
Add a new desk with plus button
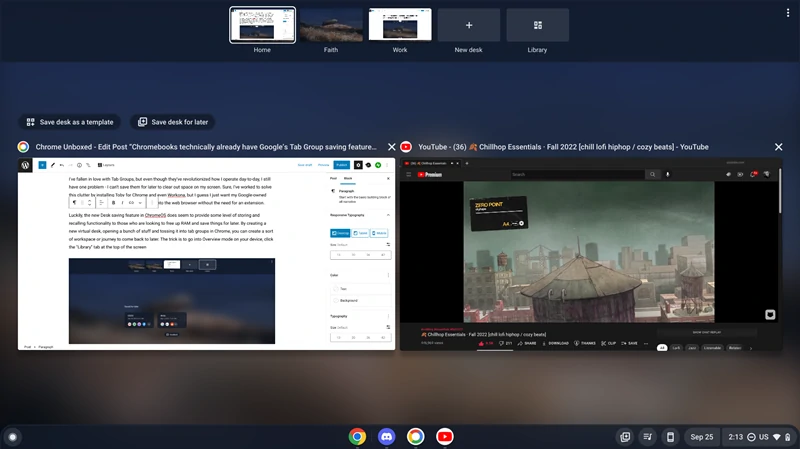click(x=468, y=25)
